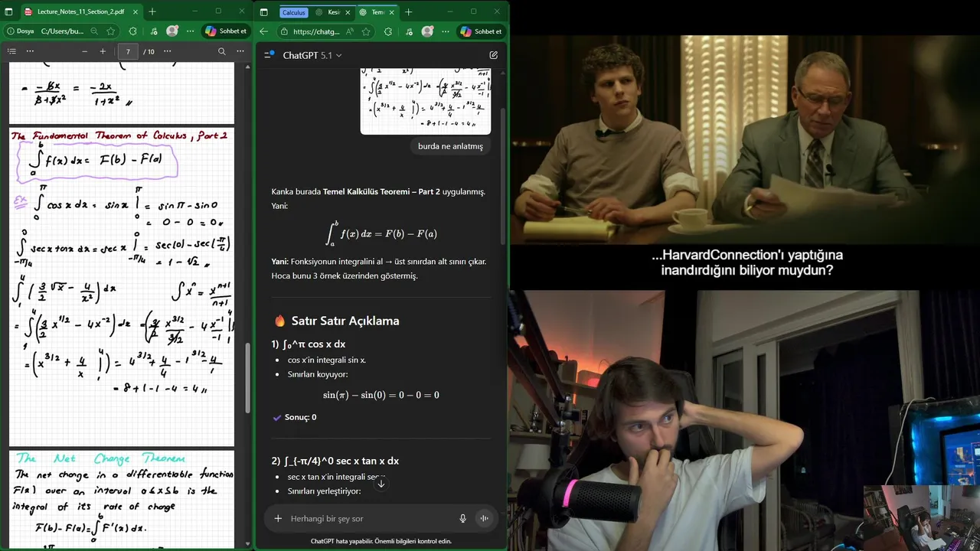Open profile avatar in PDF browser window
The width and height of the screenshot is (980, 551).
(x=172, y=31)
